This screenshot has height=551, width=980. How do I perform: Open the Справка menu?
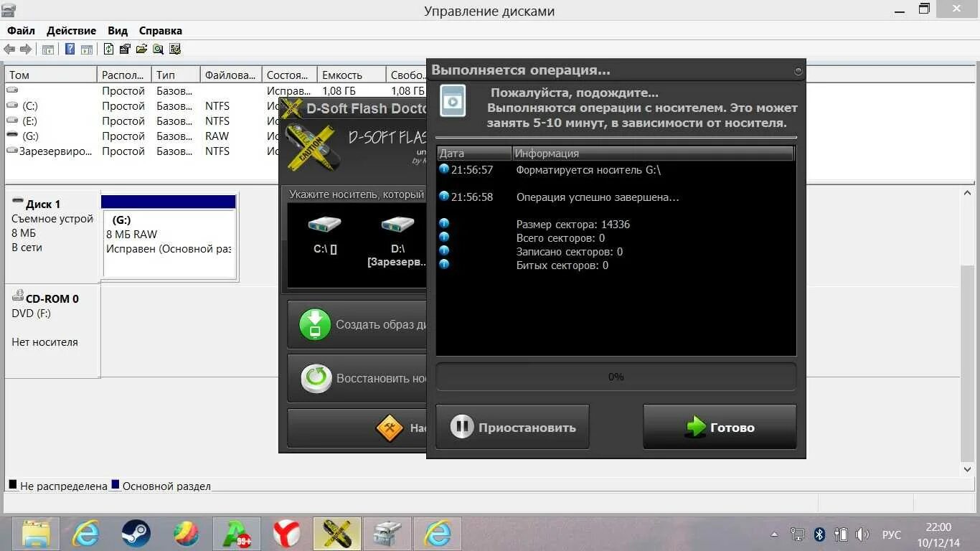click(x=161, y=31)
